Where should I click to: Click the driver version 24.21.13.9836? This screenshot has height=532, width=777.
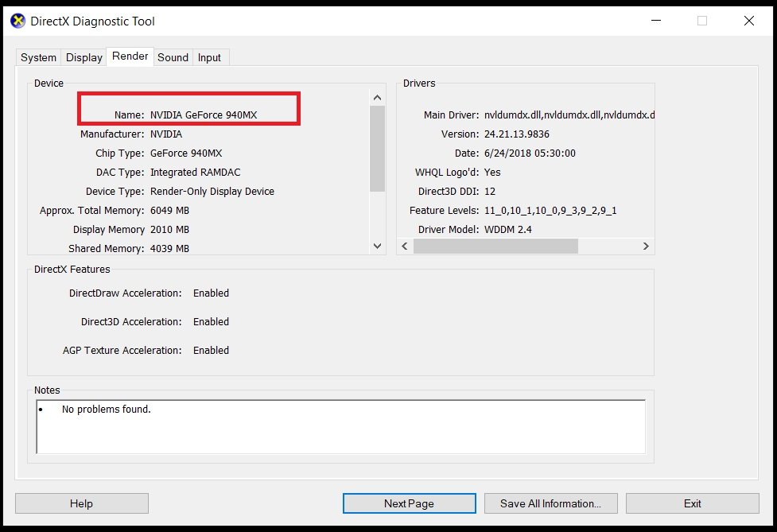coord(517,134)
